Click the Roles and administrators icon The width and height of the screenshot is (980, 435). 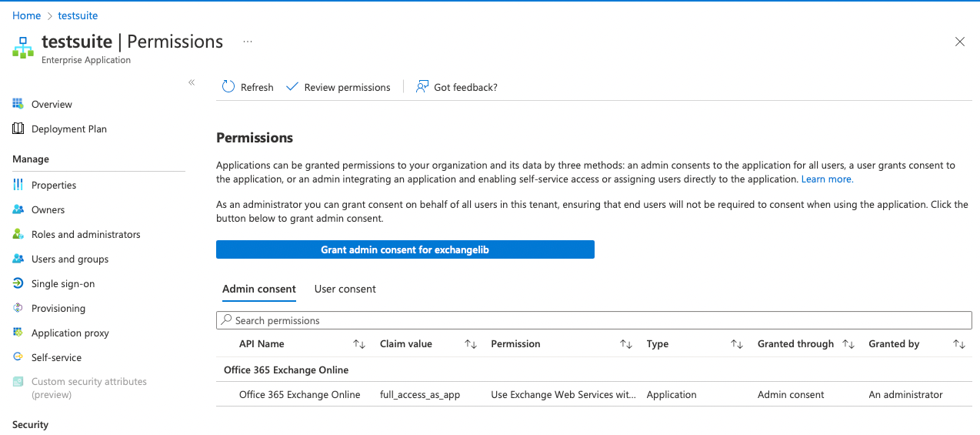point(18,234)
